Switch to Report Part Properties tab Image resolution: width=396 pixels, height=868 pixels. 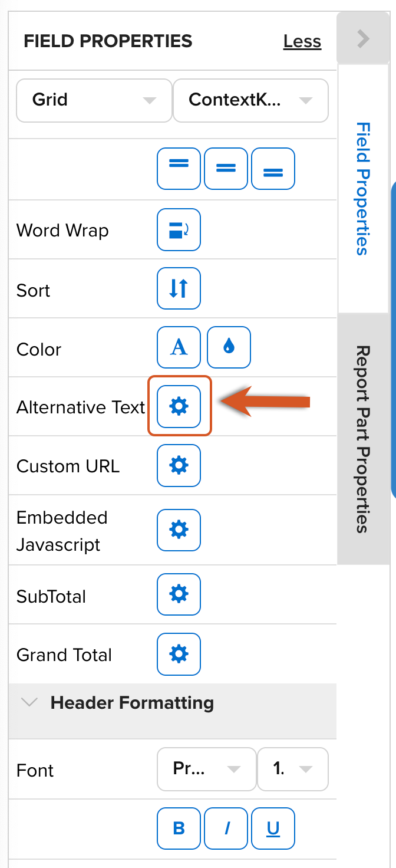coord(363,439)
